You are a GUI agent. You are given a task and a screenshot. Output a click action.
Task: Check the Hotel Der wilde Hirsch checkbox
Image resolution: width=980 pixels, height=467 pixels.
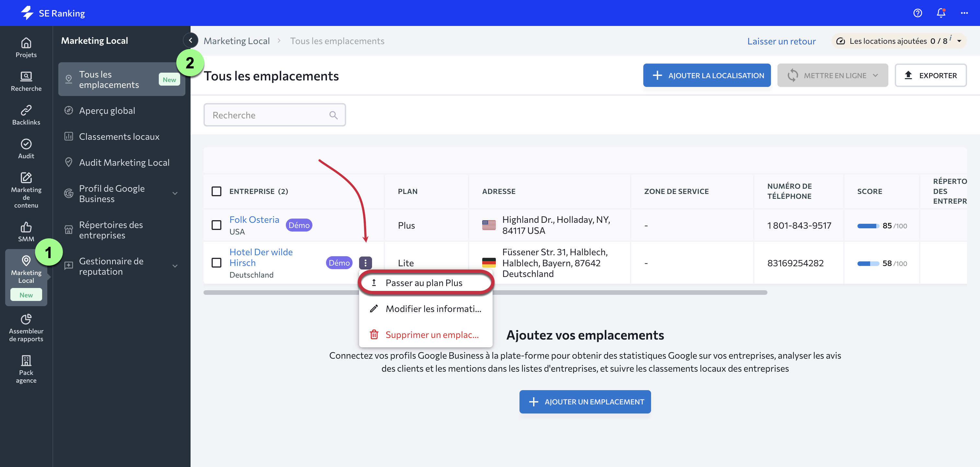(216, 263)
